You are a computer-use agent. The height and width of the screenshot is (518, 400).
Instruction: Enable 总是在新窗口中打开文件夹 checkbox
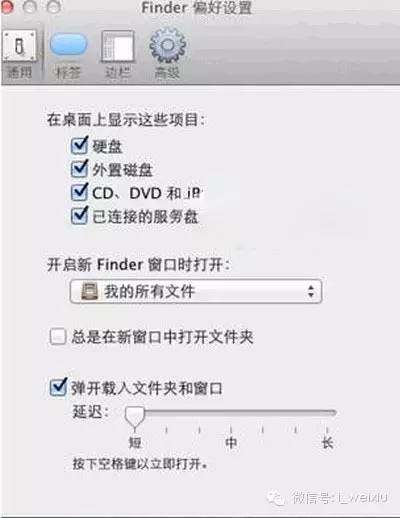[58, 336]
